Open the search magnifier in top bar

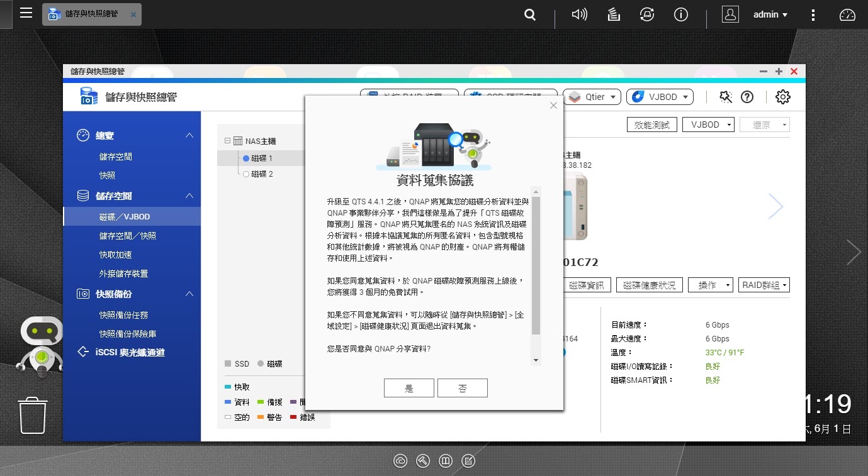pos(531,14)
